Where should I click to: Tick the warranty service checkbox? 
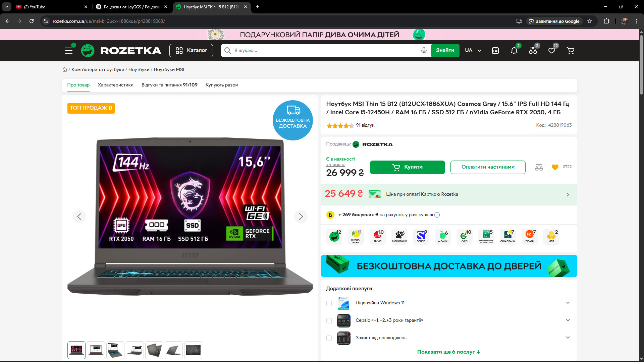(x=329, y=321)
